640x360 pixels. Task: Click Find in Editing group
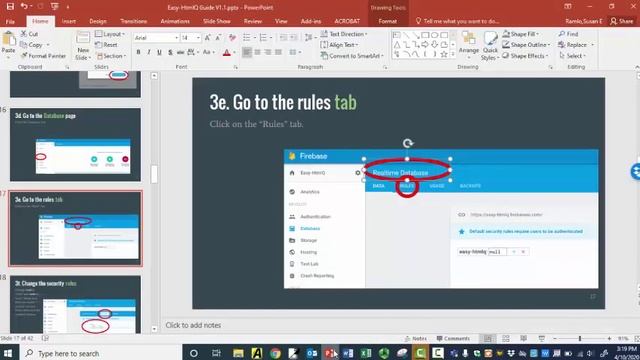(x=569, y=34)
